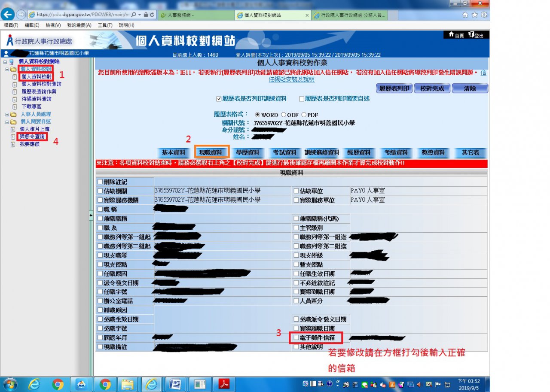The image size is (550, 392).
Task: Click the 履歷表列印 button
Action: coord(394,88)
